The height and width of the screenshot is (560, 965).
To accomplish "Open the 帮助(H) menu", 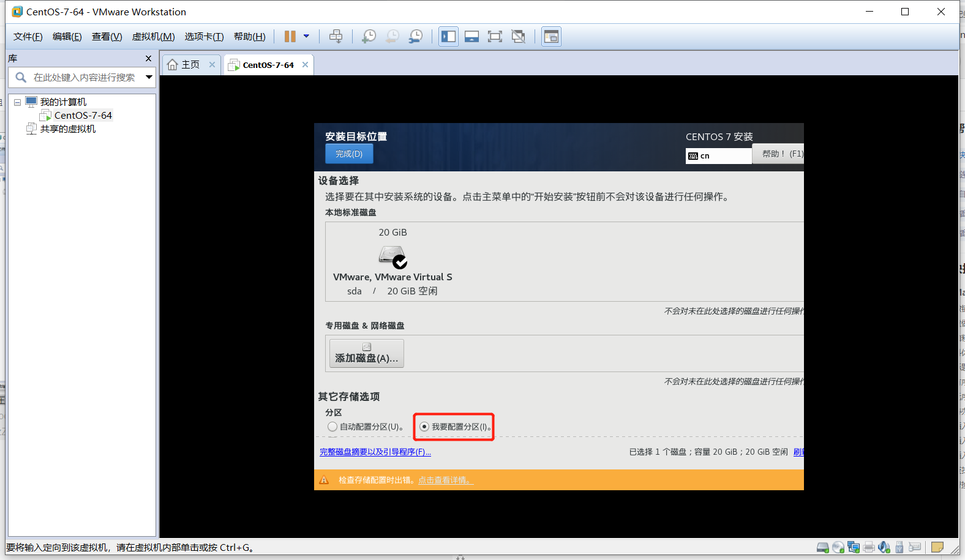I will [250, 37].
